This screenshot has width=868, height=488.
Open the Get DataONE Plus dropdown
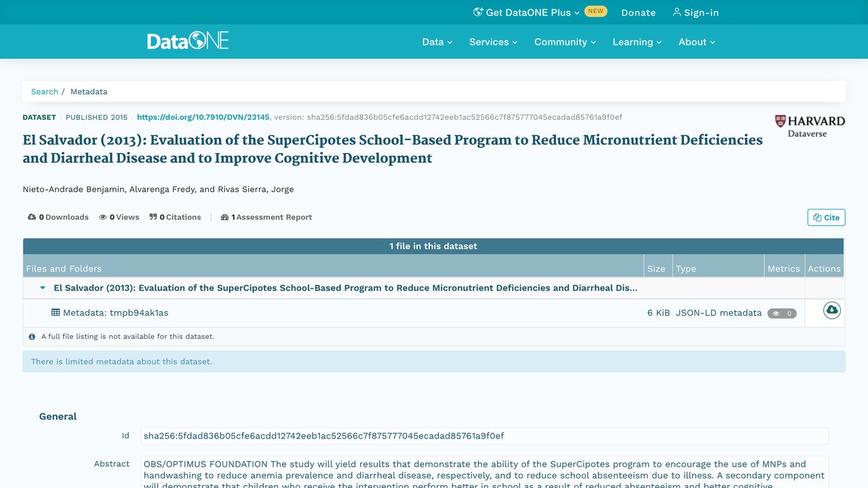[526, 12]
